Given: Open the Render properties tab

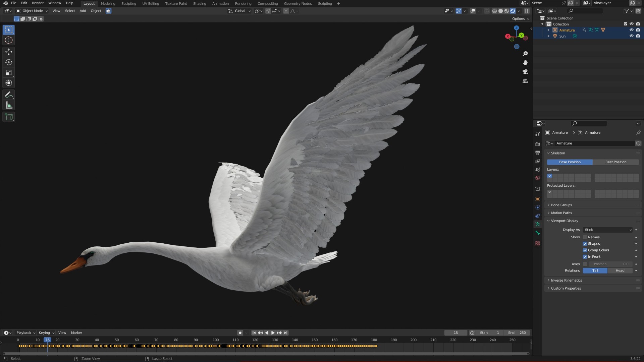Looking at the screenshot, I should [x=538, y=144].
